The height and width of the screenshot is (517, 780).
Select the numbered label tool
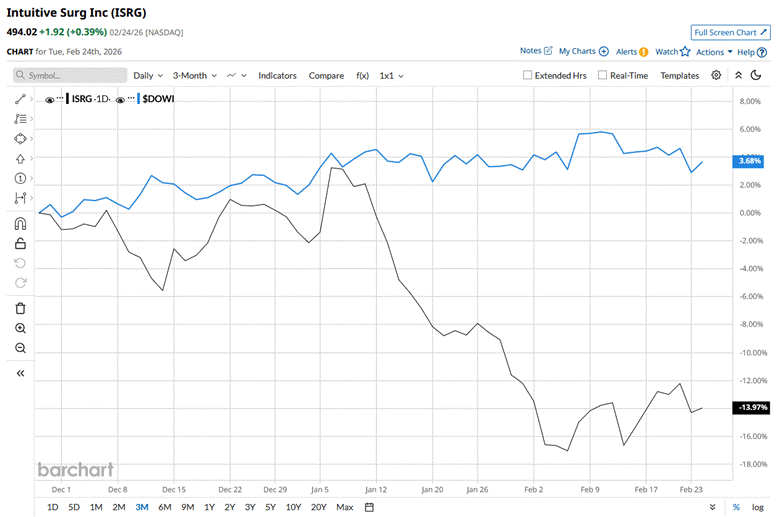click(x=20, y=178)
